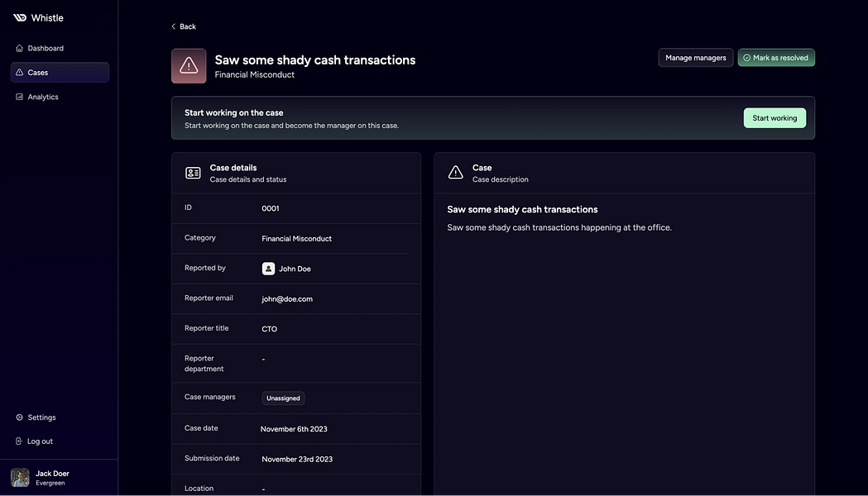Viewport: 868px width, 496px height.
Task: Click the Log out door icon
Action: click(19, 441)
